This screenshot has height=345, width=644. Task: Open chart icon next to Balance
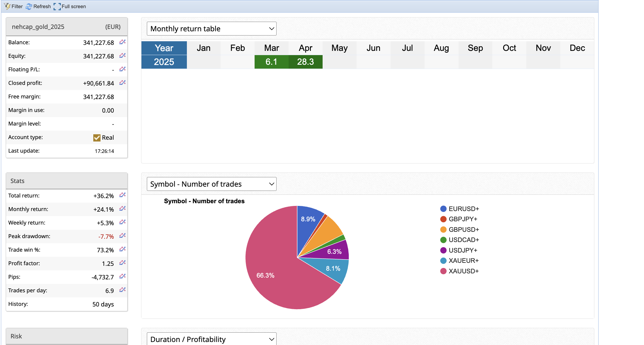click(122, 42)
